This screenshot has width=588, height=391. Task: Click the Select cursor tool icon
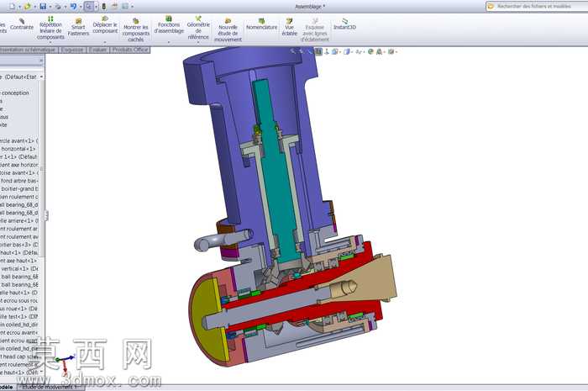(89, 7)
